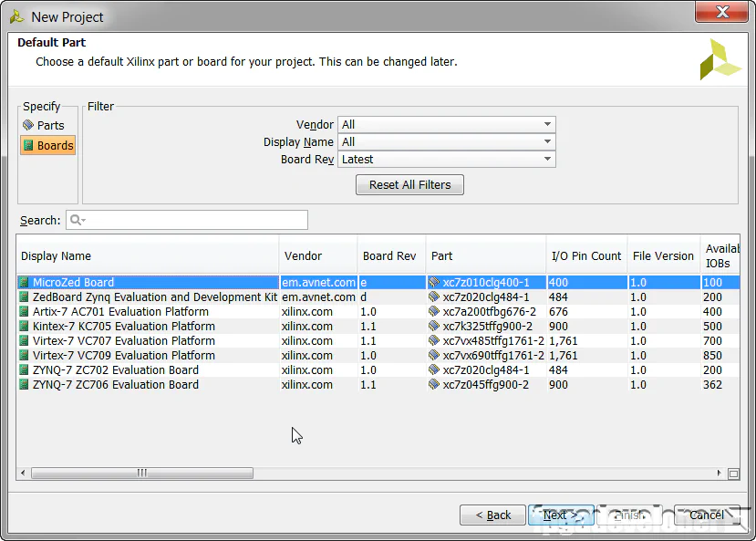Click the chip icon beside xc7vx485tffg1761-2
The image size is (756, 541).
431,340
